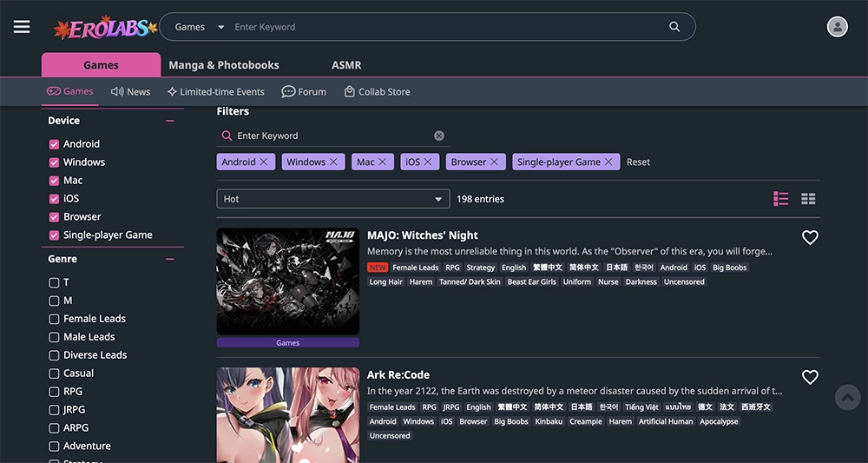Open Limited-time Events

click(x=216, y=92)
